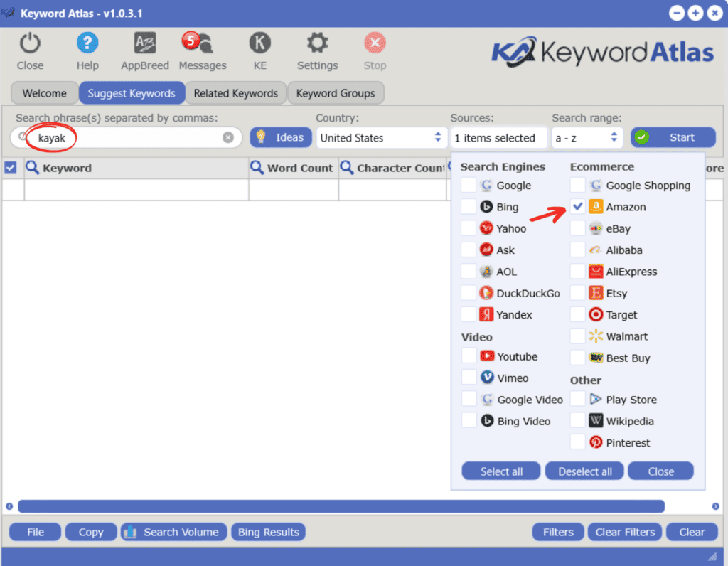Click the Keyword Atlas logo
The image size is (728, 566).
coord(603,52)
